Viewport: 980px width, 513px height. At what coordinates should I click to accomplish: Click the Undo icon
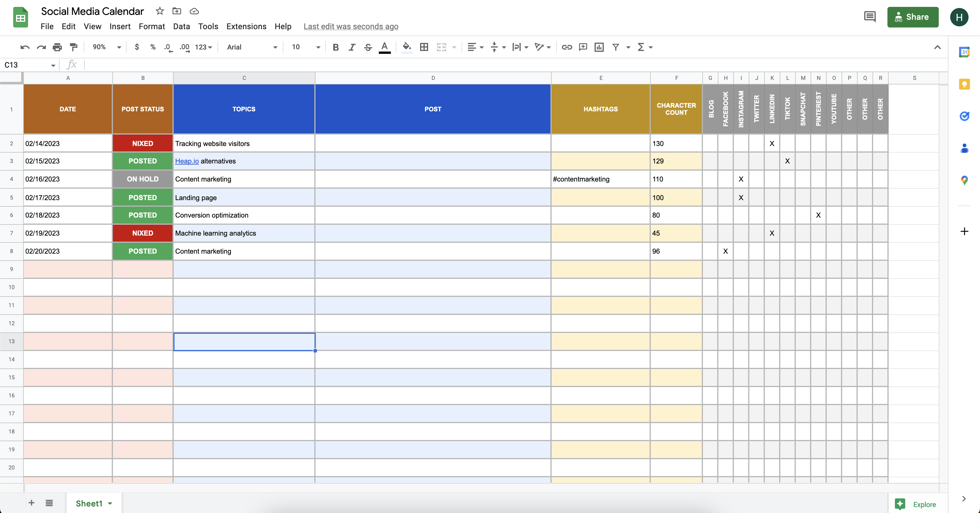click(x=25, y=47)
